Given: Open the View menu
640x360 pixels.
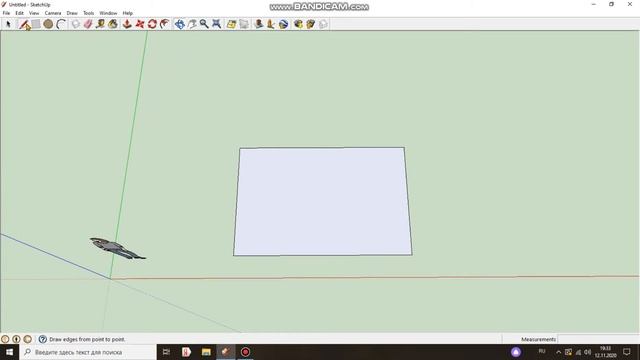Looking at the screenshot, I should 34,13.
